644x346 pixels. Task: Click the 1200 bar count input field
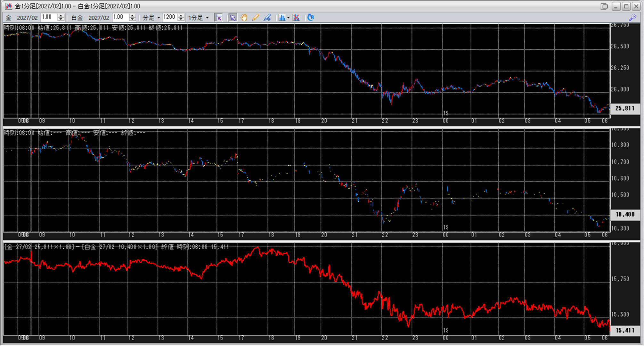pyautogui.click(x=169, y=17)
